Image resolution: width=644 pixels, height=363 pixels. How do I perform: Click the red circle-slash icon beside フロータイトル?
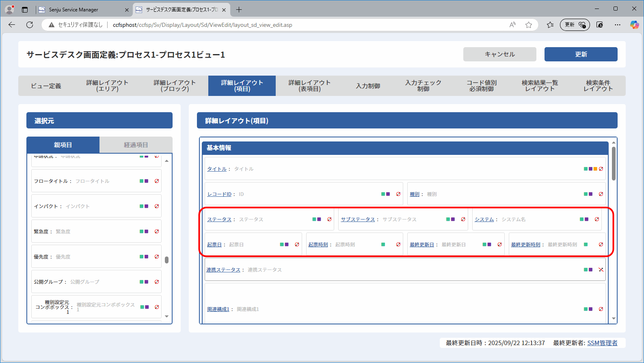point(157,181)
